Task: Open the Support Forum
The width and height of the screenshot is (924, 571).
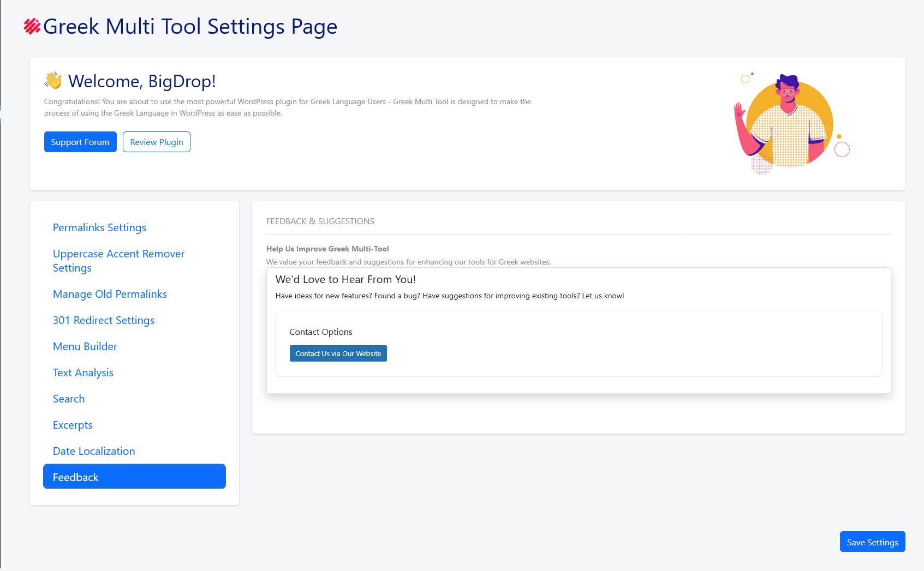Action: (x=80, y=142)
